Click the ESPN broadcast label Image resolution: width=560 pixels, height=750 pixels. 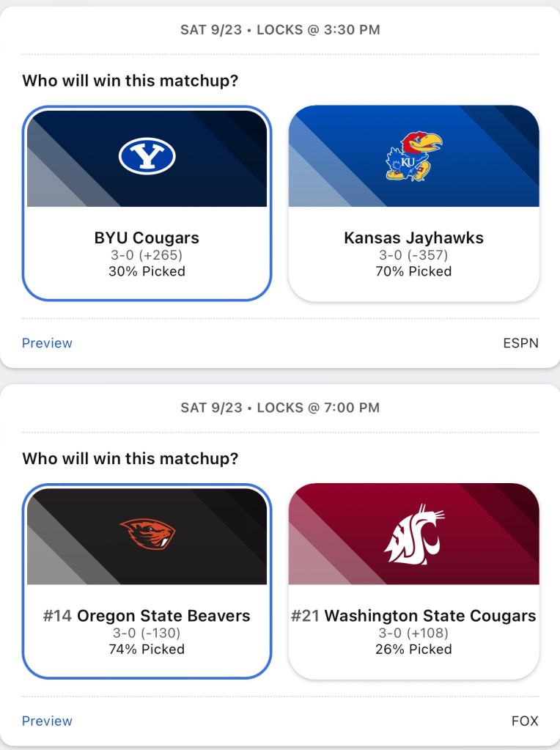coord(520,343)
